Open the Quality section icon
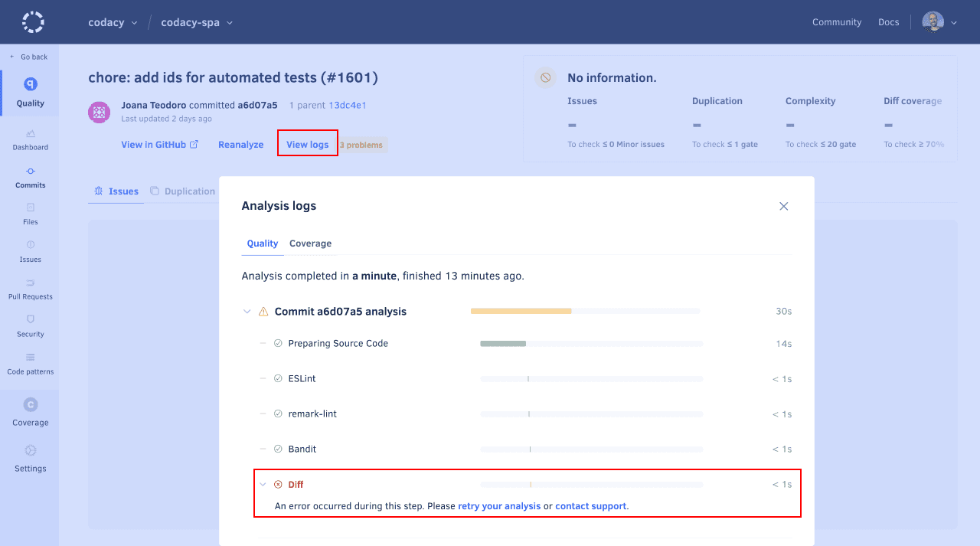 (x=31, y=85)
